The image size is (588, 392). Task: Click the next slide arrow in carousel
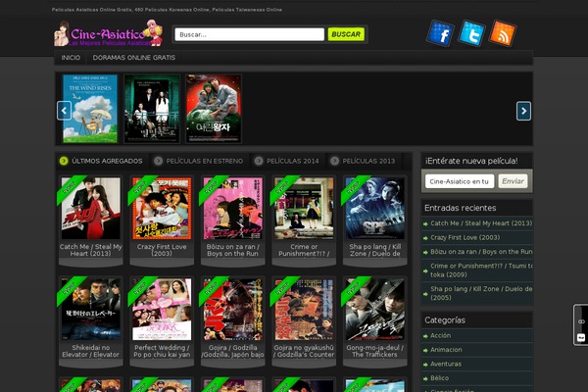523,111
